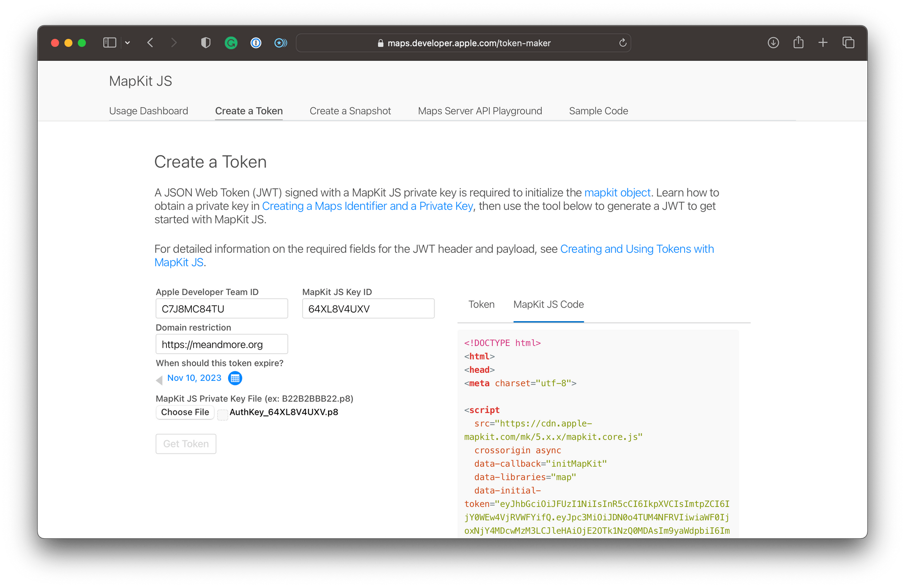
Task: Click inside the Domain restriction field
Action: (221, 344)
